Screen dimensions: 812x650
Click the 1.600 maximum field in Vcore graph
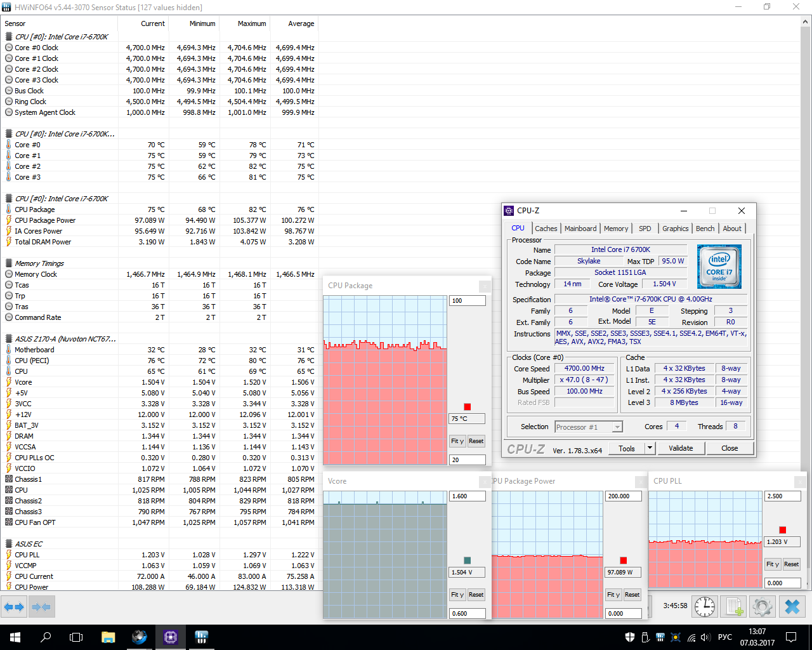coord(468,496)
